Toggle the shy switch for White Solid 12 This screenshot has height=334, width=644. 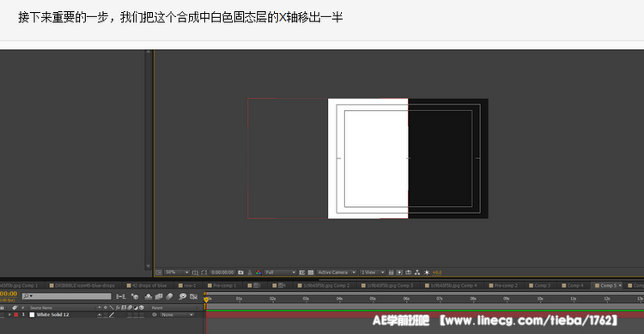point(100,315)
